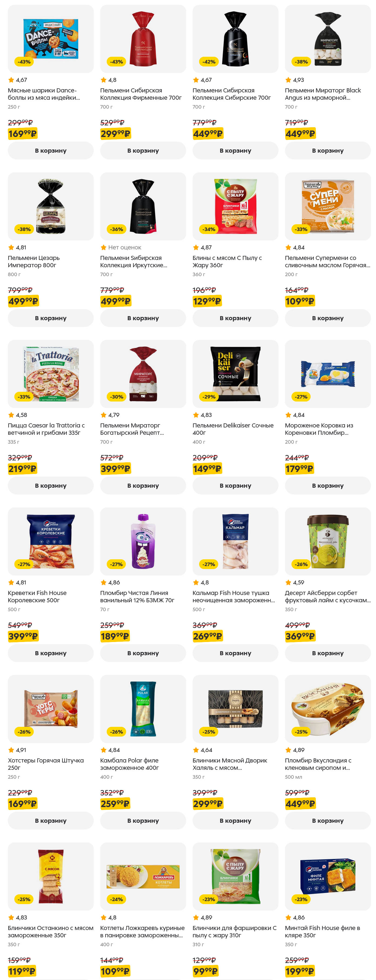Add Пломбир Вкусландия to cart

click(x=327, y=821)
